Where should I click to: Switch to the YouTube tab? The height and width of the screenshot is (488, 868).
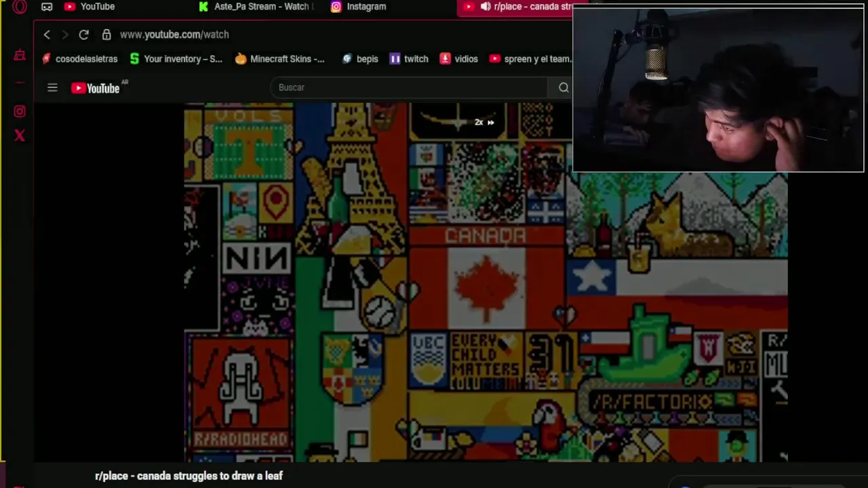tap(90, 7)
